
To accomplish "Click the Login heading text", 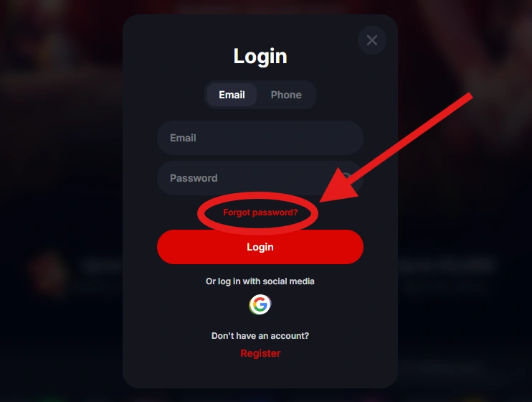I will pyautogui.click(x=260, y=57).
